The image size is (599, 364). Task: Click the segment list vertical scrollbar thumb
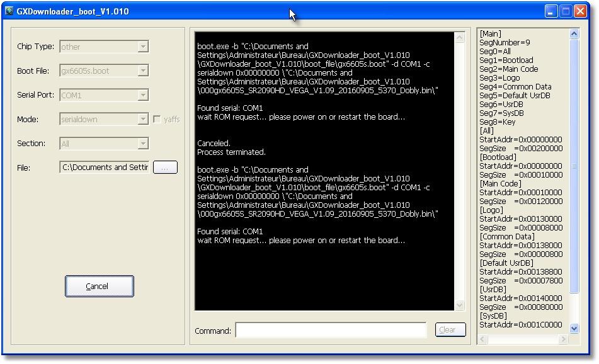click(x=574, y=166)
